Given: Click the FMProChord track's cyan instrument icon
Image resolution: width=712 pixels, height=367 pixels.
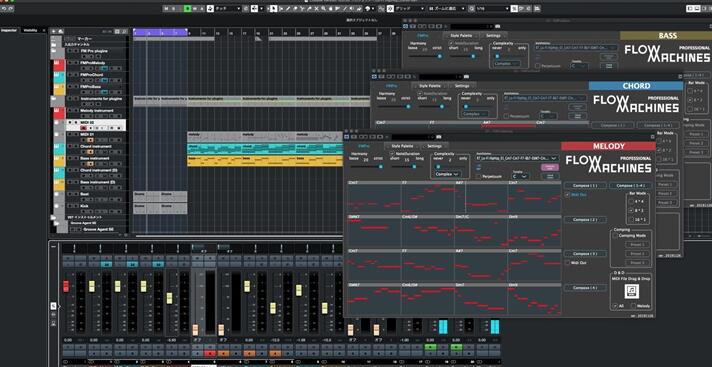Looking at the screenshot, I should coord(59,77).
